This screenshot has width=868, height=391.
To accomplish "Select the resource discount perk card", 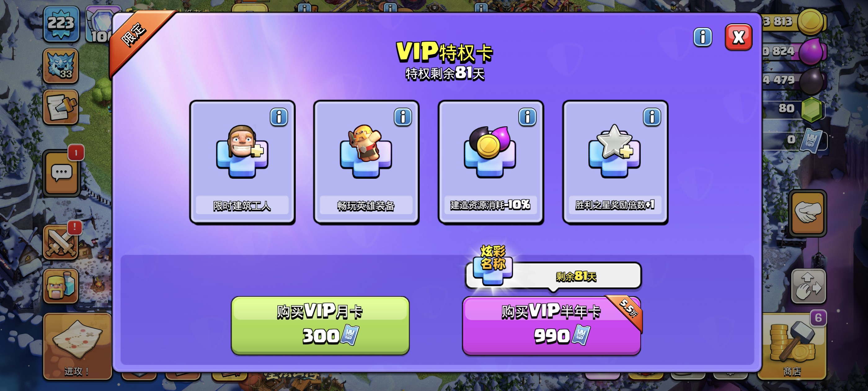I will click(491, 162).
